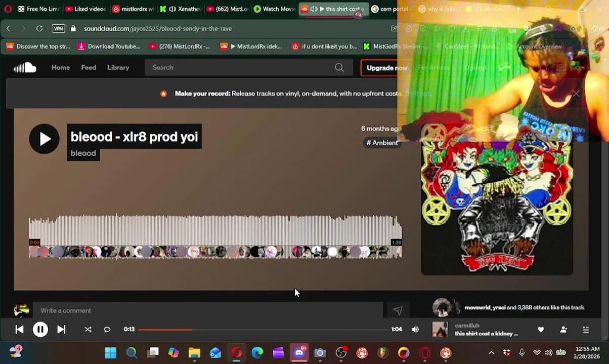Open SoundCloud Library page

(x=118, y=67)
